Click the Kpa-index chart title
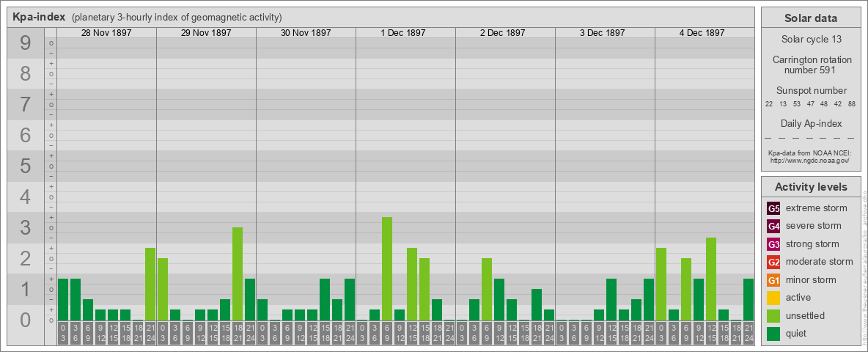 (40, 17)
